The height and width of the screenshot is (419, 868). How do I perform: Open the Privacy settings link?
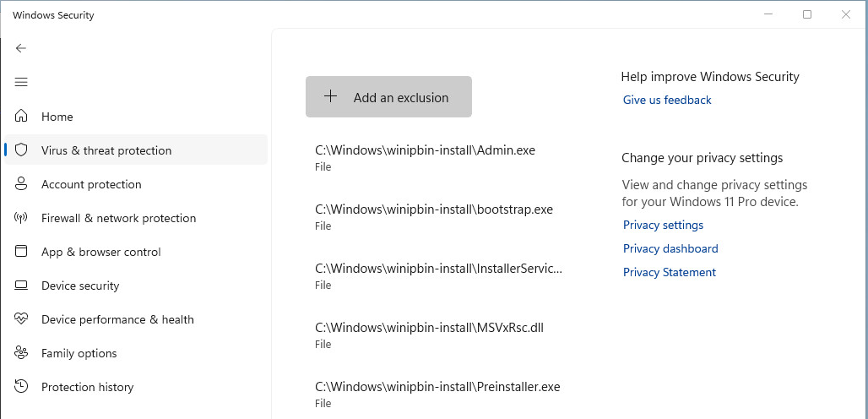[663, 226]
